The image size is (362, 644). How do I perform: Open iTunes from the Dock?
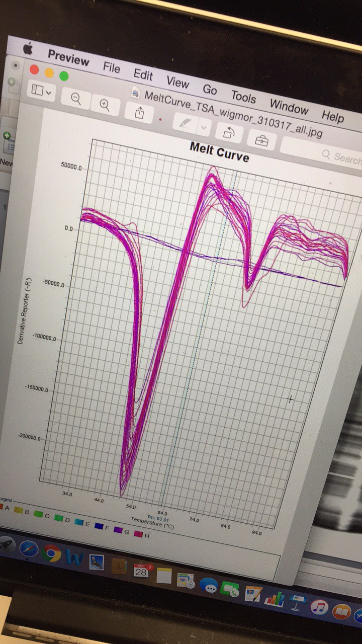(x=319, y=608)
